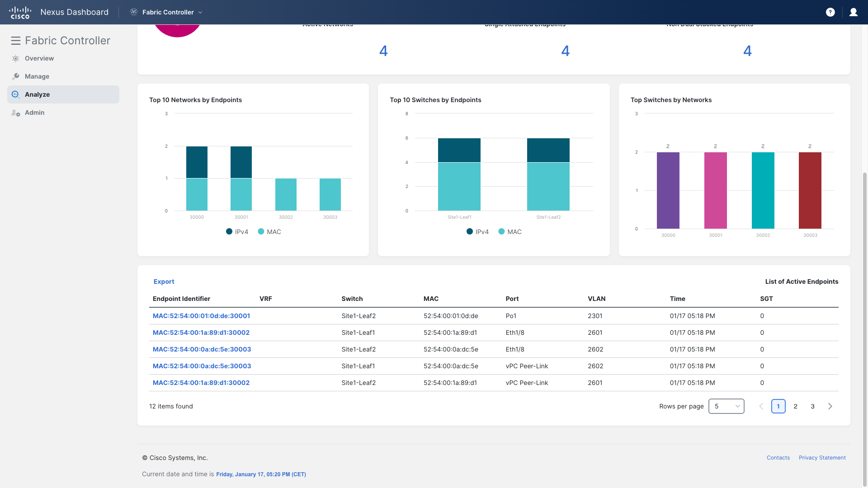The width and height of the screenshot is (868, 488).
Task: Open the Rows per page dropdown
Action: [726, 406]
